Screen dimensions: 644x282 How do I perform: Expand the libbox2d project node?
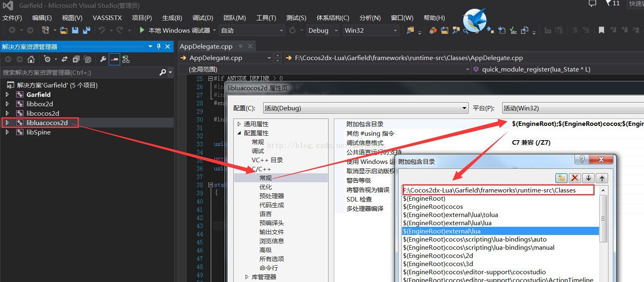[x=7, y=104]
